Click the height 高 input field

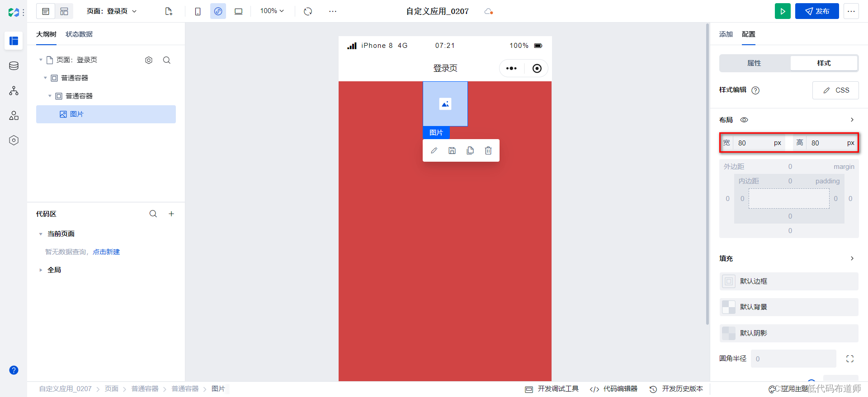(826, 143)
